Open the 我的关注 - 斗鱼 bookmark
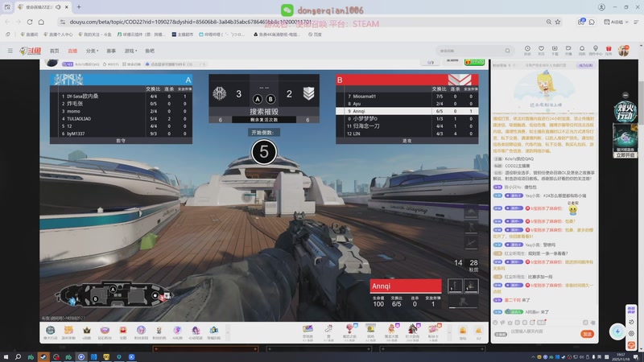 94,35
